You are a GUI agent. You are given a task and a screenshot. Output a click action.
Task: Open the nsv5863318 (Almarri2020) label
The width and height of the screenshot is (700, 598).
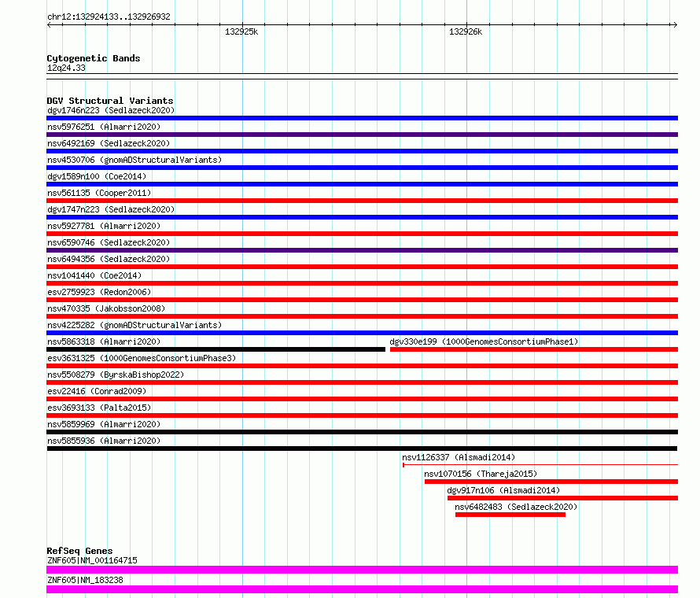tap(104, 341)
